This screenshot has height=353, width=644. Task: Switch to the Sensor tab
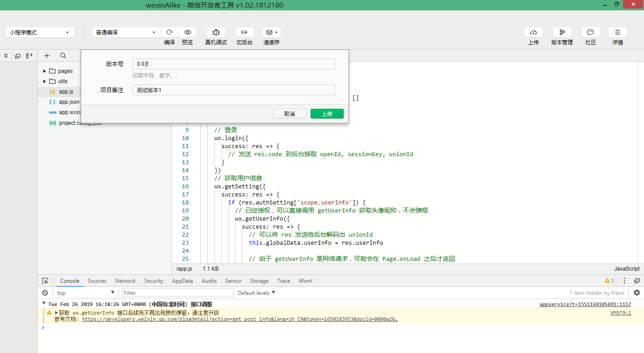pyautogui.click(x=233, y=281)
